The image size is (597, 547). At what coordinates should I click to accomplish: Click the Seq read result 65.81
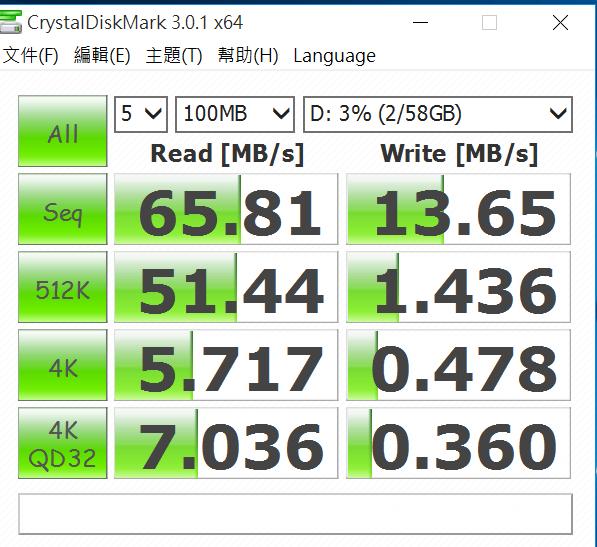click(226, 209)
